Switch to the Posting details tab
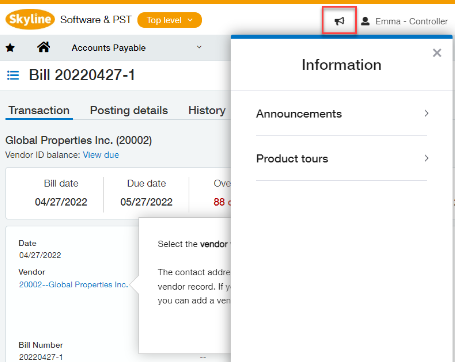Image resolution: width=455 pixels, height=362 pixels. pyautogui.click(x=129, y=110)
